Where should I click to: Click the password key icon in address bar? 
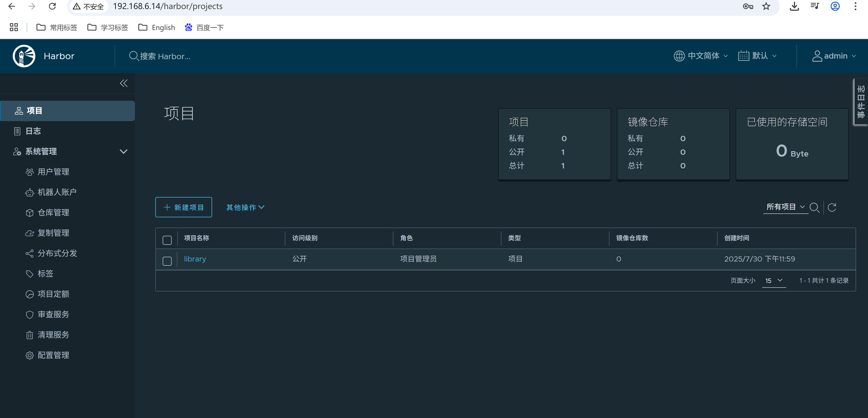tap(748, 7)
